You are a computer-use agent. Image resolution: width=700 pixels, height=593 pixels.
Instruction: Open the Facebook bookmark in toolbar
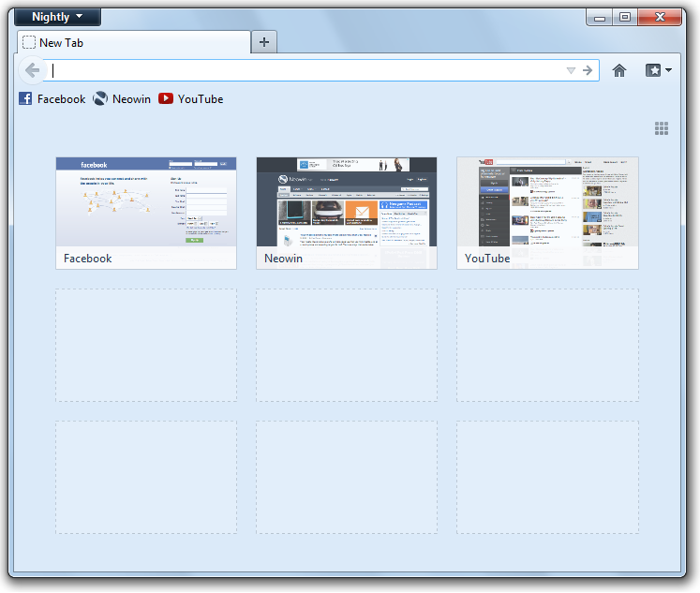(52, 99)
